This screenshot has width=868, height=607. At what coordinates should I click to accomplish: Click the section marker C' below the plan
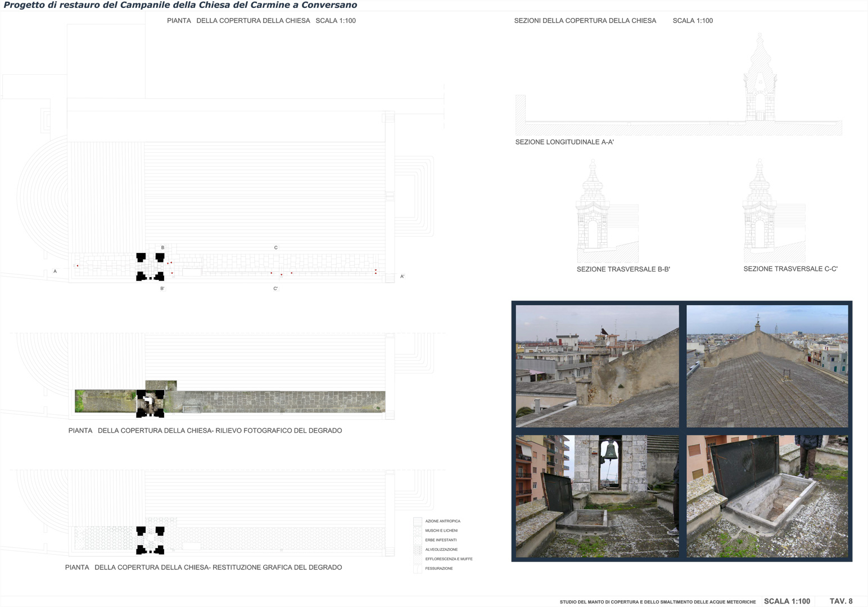pyautogui.click(x=275, y=289)
